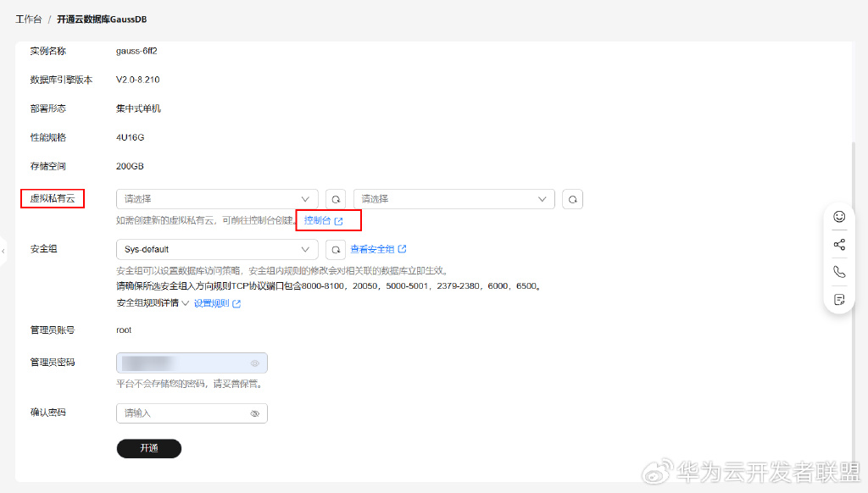Toggle 确认密码 visibility eye icon

(254, 413)
